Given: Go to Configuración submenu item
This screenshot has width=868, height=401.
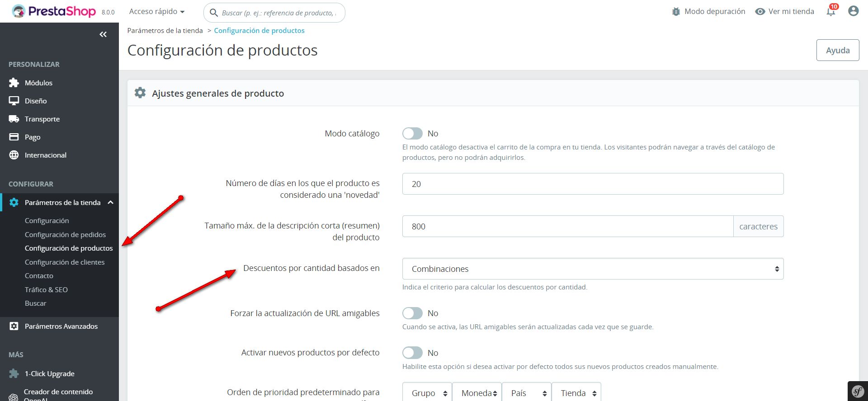Looking at the screenshot, I should (x=47, y=220).
